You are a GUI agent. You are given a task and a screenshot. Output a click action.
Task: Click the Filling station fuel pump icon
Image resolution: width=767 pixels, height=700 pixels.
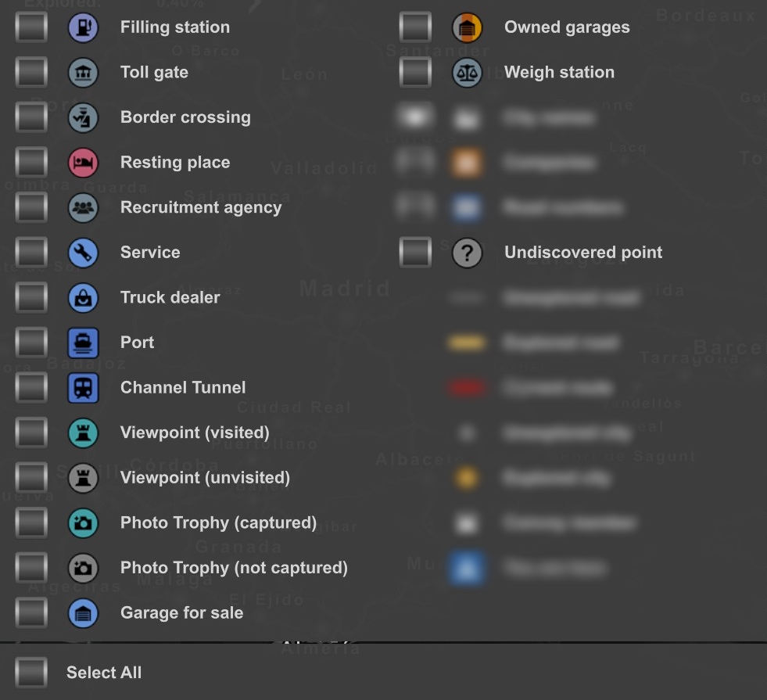pyautogui.click(x=83, y=27)
